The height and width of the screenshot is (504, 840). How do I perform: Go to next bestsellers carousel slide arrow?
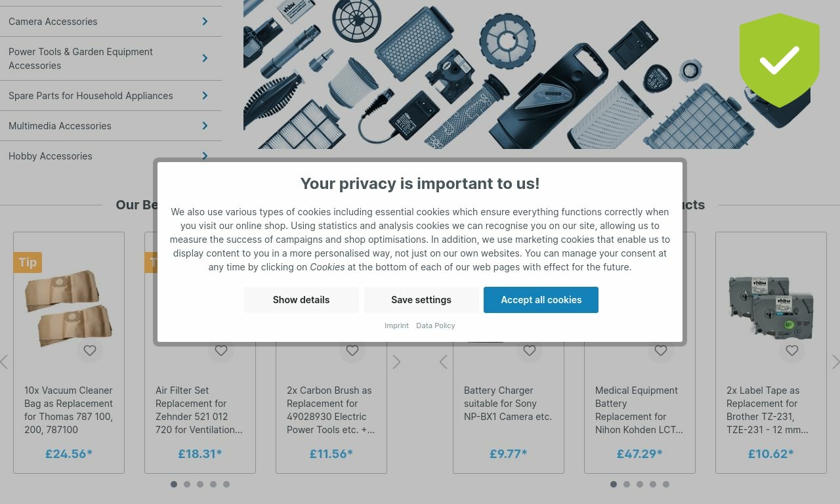[396, 362]
